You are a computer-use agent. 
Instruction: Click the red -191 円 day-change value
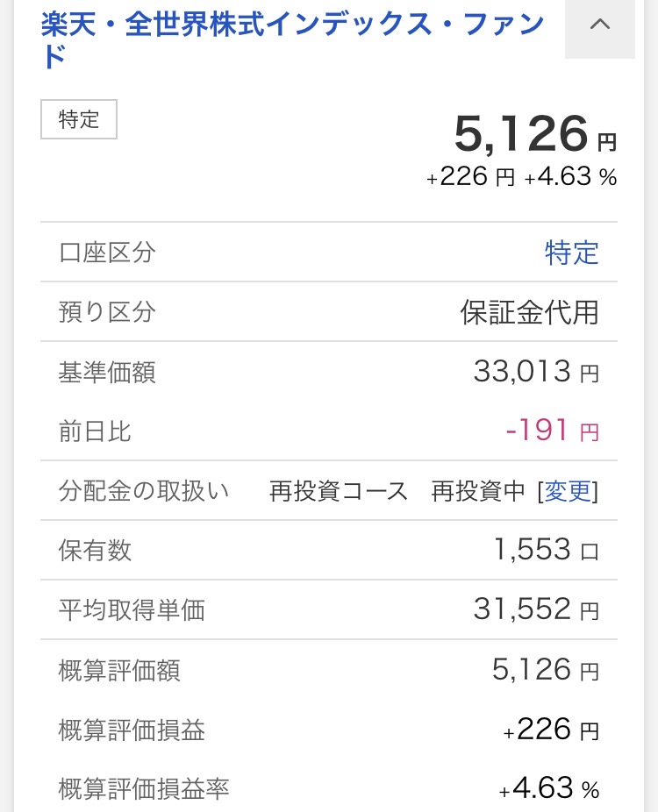pyautogui.click(x=552, y=431)
